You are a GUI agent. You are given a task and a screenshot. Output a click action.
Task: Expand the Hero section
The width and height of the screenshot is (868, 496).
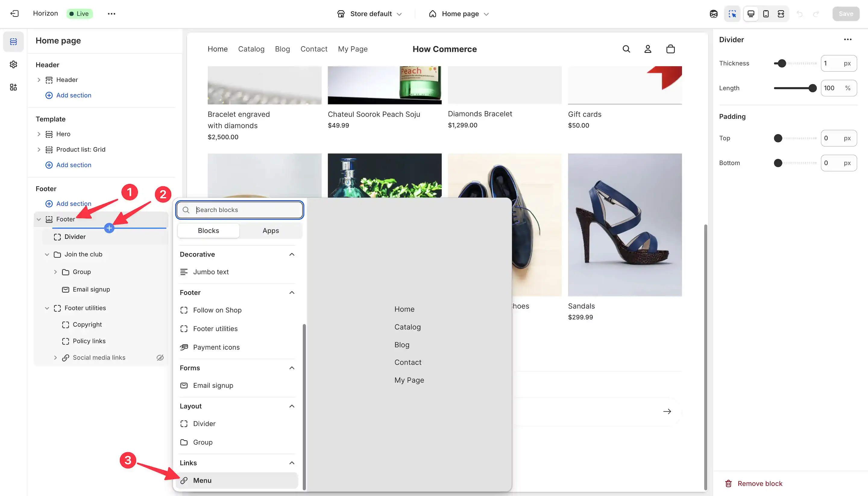39,134
